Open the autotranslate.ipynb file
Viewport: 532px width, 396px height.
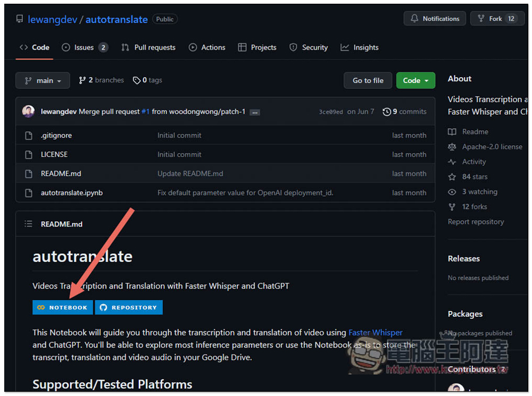pos(72,192)
